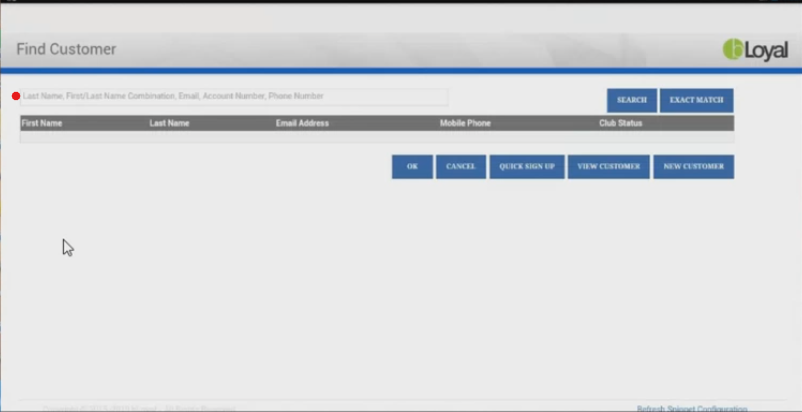
Task: Click the NEW CUSTOMER button
Action: point(694,167)
